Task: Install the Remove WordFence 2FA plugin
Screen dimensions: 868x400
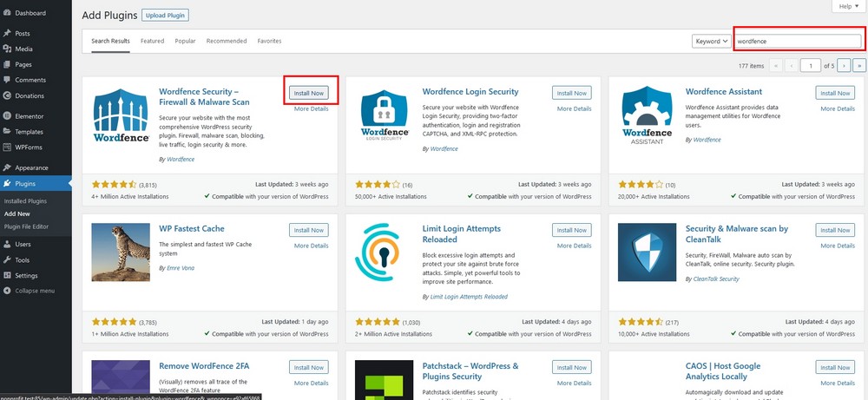Action: (x=309, y=367)
